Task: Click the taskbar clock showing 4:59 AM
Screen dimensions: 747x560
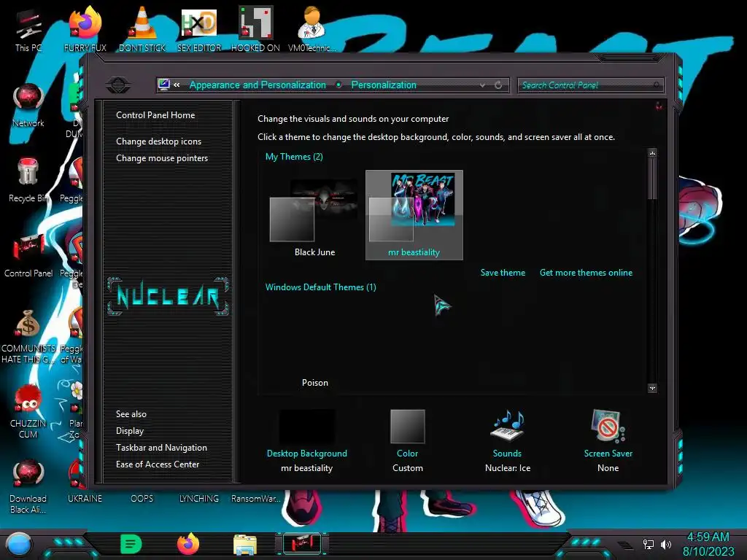Action: point(708,537)
